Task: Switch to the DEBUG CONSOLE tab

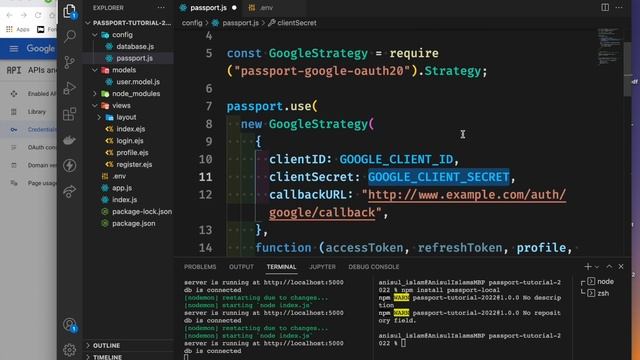Action: point(374,267)
